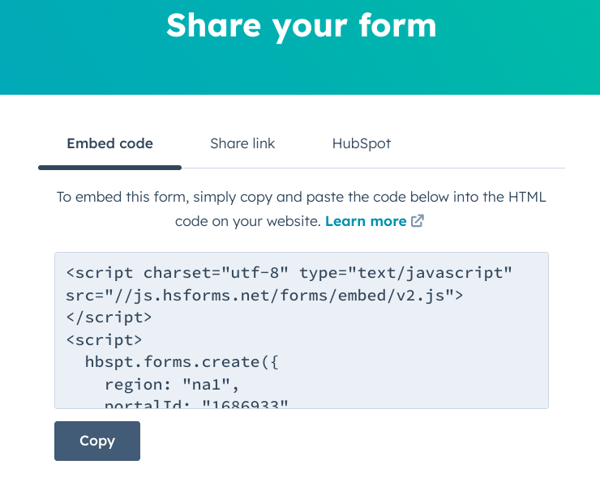The height and width of the screenshot is (486, 600).
Task: Click the embed instructions paragraph text
Action: (x=301, y=209)
